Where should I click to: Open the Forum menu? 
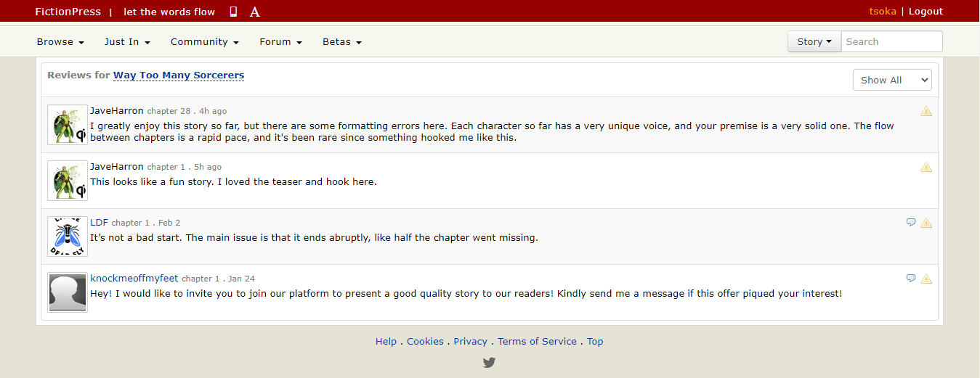pyautogui.click(x=280, y=42)
